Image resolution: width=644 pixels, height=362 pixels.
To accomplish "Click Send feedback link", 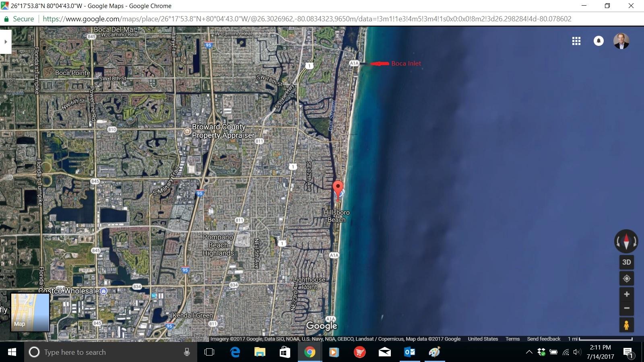I will click(543, 339).
